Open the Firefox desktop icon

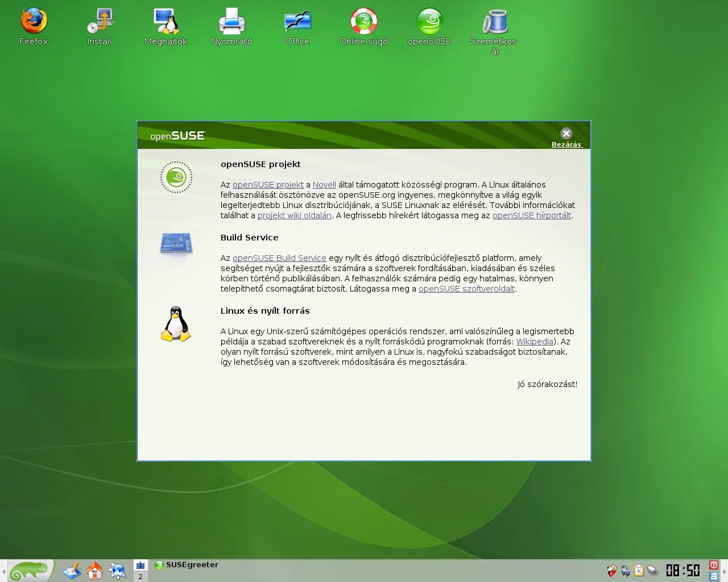[34, 26]
